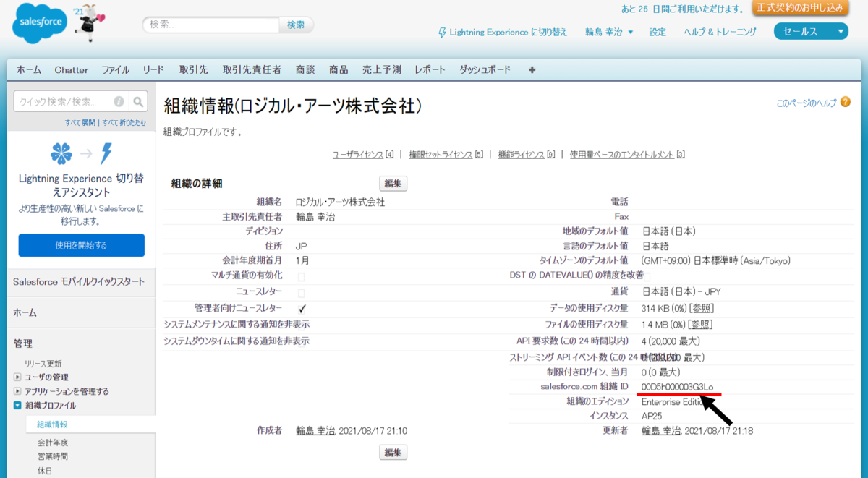
Task: Jump to 権限セットライセンス [5] section
Action: (x=446, y=155)
